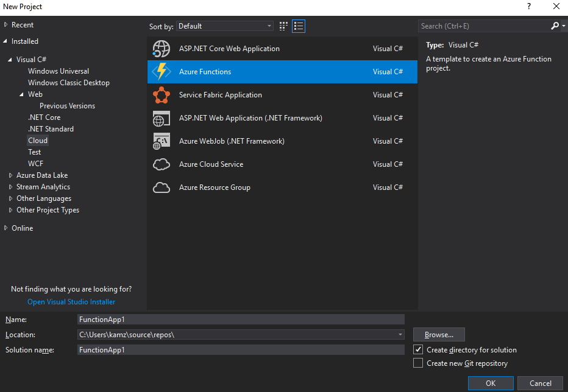The image size is (568, 392).
Task: Select the Azure Functions template row
Action: pos(282,72)
